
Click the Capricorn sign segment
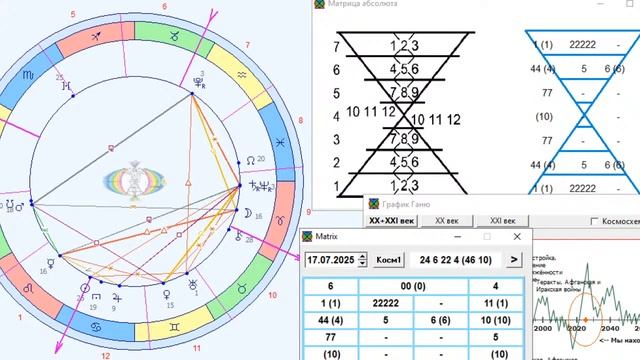(x=174, y=36)
